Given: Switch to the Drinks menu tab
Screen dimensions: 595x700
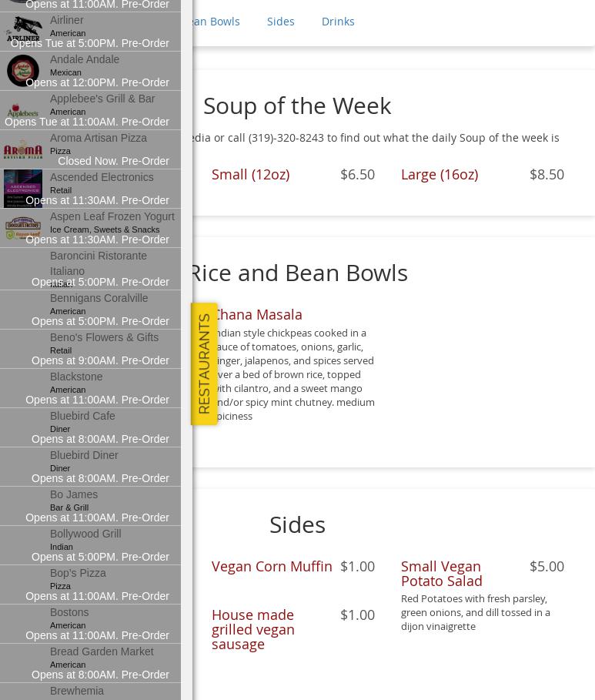Looking at the screenshot, I should 338,22.
